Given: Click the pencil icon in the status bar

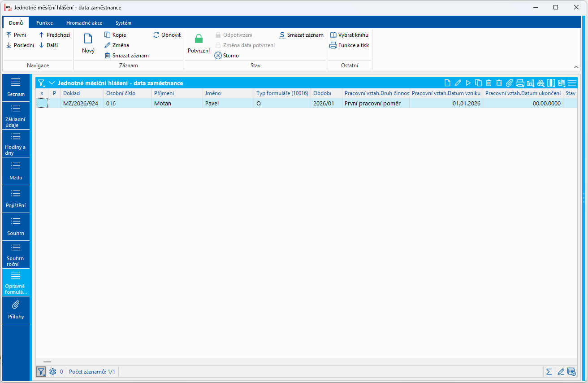Looking at the screenshot, I should tap(560, 371).
